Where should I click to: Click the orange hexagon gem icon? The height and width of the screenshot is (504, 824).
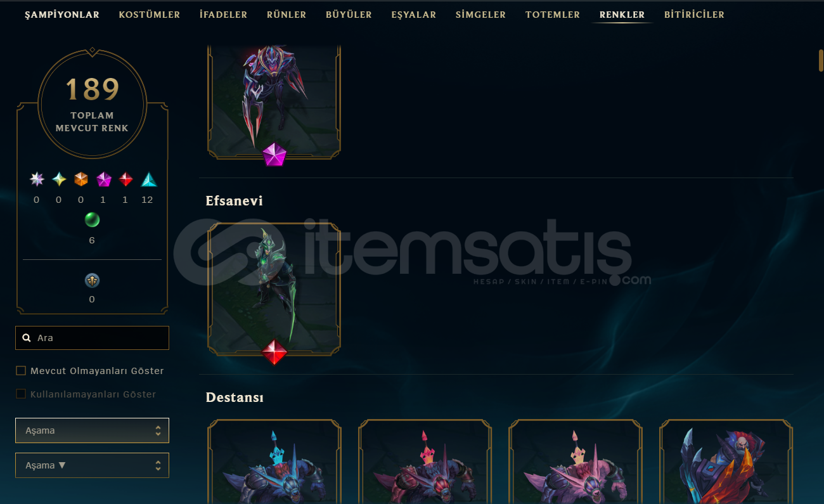click(81, 179)
